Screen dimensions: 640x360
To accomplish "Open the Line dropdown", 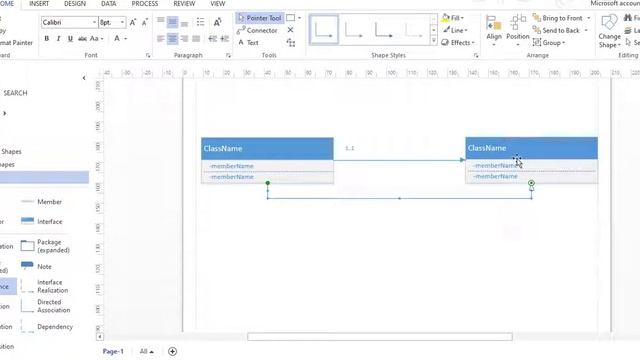I will point(455,30).
